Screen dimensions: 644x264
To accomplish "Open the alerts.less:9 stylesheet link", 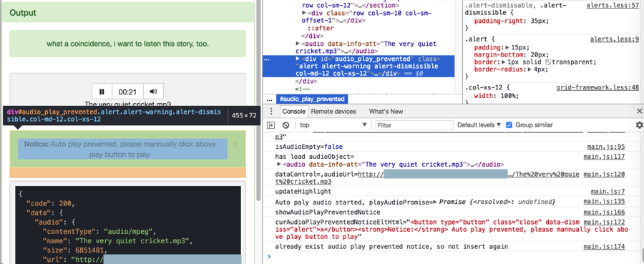I will pyautogui.click(x=615, y=39).
